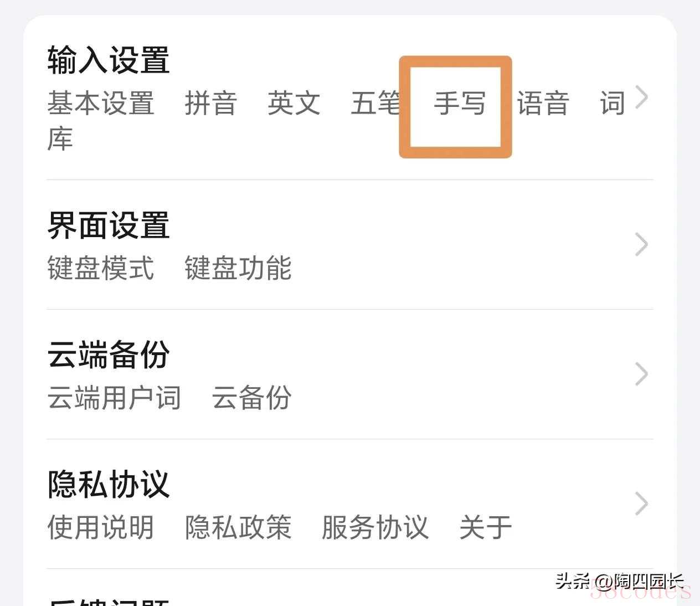The height and width of the screenshot is (606, 700).
Task: Open the 手写 settings link
Action: (460, 104)
